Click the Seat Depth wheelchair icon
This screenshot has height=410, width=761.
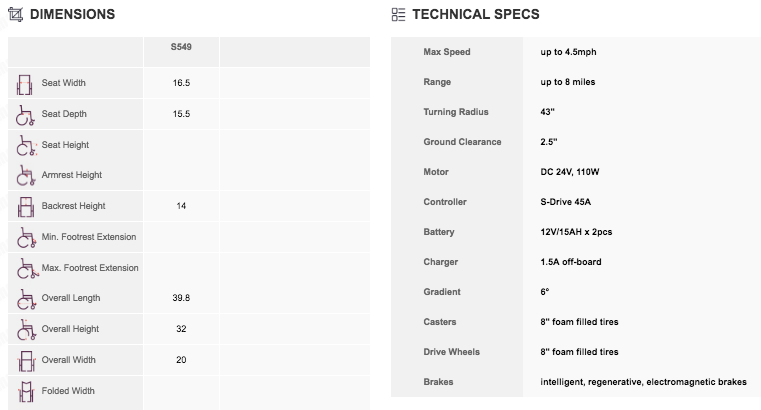25,115
